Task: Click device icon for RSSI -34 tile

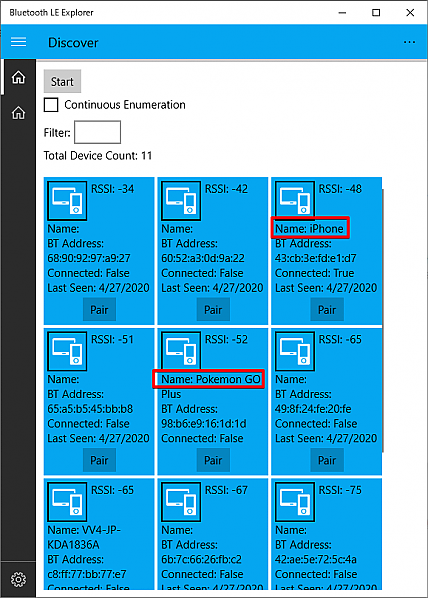Action: (x=67, y=201)
